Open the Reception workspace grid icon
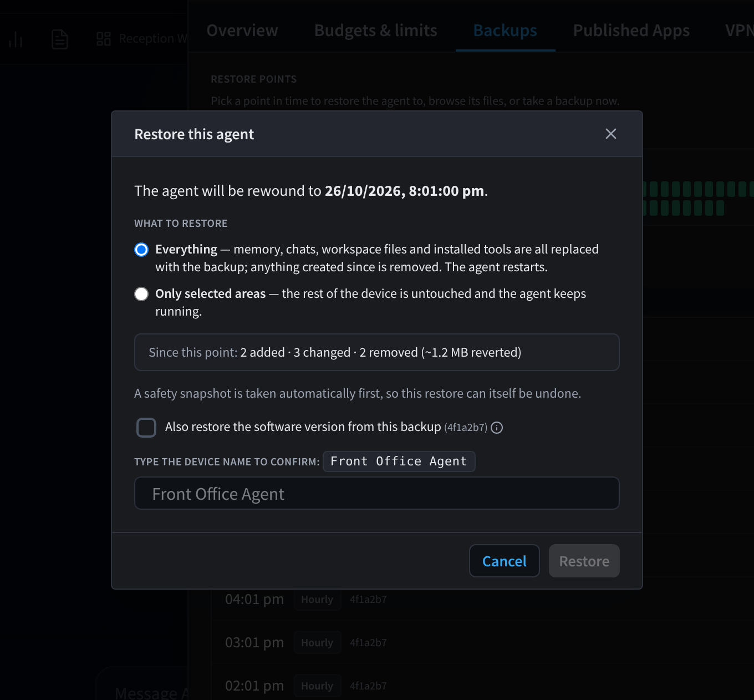 click(x=104, y=39)
